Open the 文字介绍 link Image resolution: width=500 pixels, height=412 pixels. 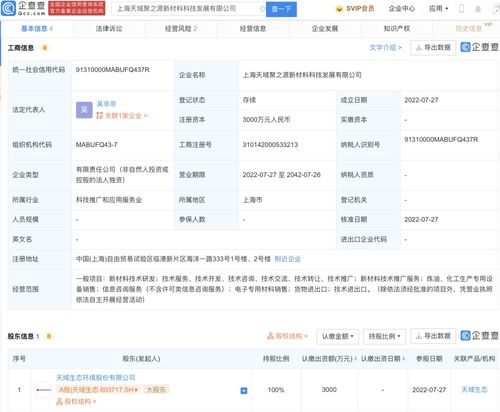coord(385,48)
